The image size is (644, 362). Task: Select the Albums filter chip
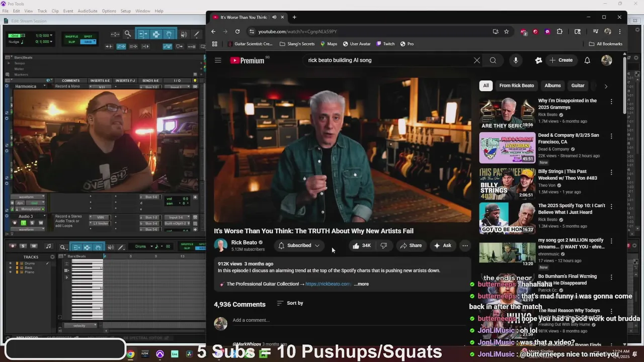[552, 85]
